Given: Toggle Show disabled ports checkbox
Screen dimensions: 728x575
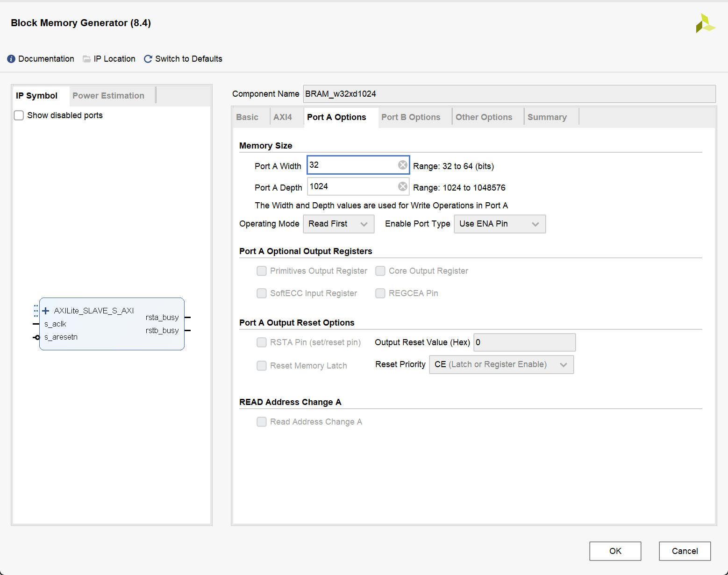Looking at the screenshot, I should point(19,115).
